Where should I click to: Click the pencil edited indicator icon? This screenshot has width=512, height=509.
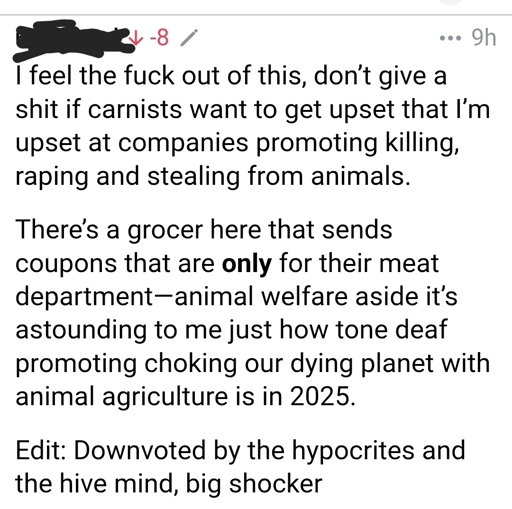click(x=189, y=38)
